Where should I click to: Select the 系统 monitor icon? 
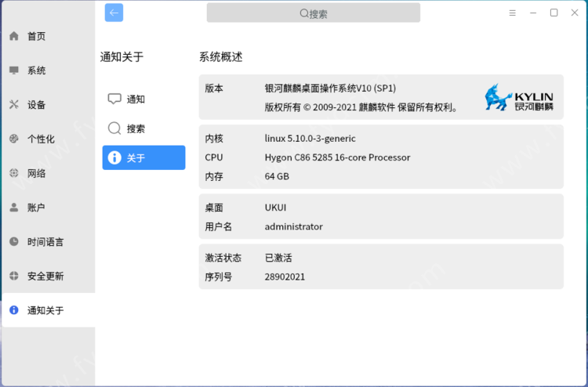coord(14,71)
